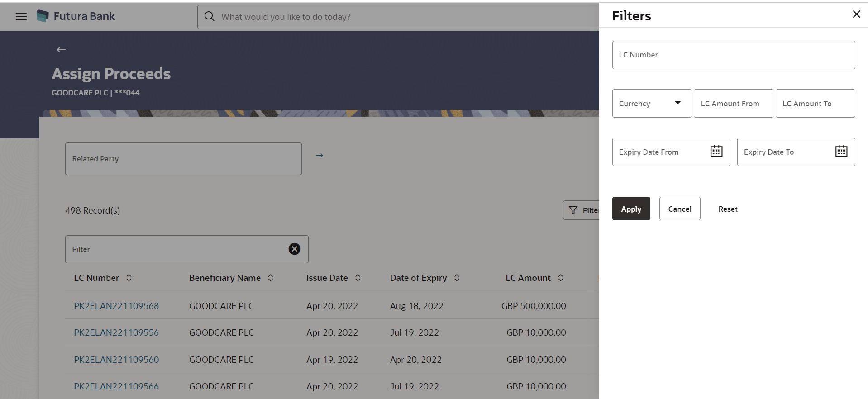Go back using the arrow above Assign Proceeds
This screenshot has height=399, width=868.
pyautogui.click(x=61, y=50)
